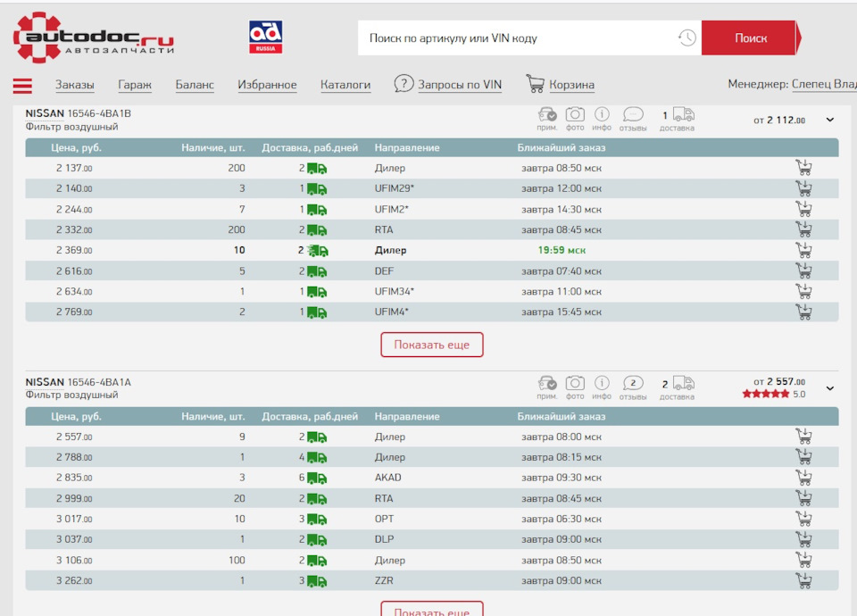The width and height of the screenshot is (857, 616).
Task: Click Показать еще under 16546-4BA1B offers
Action: 432,345
